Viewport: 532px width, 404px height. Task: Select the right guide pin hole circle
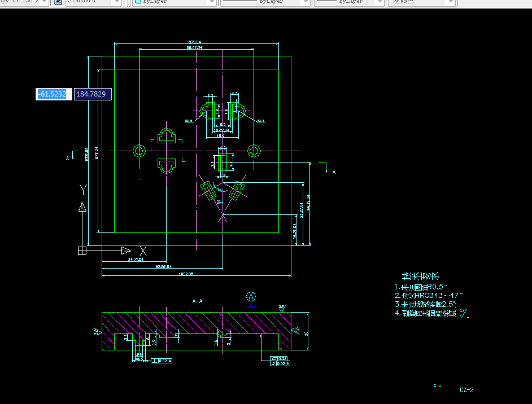coord(254,151)
